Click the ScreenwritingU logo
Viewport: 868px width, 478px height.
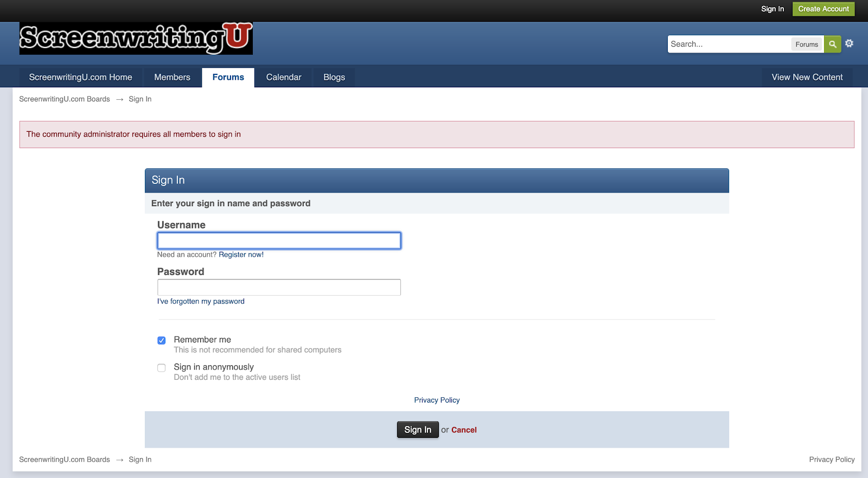pos(136,39)
